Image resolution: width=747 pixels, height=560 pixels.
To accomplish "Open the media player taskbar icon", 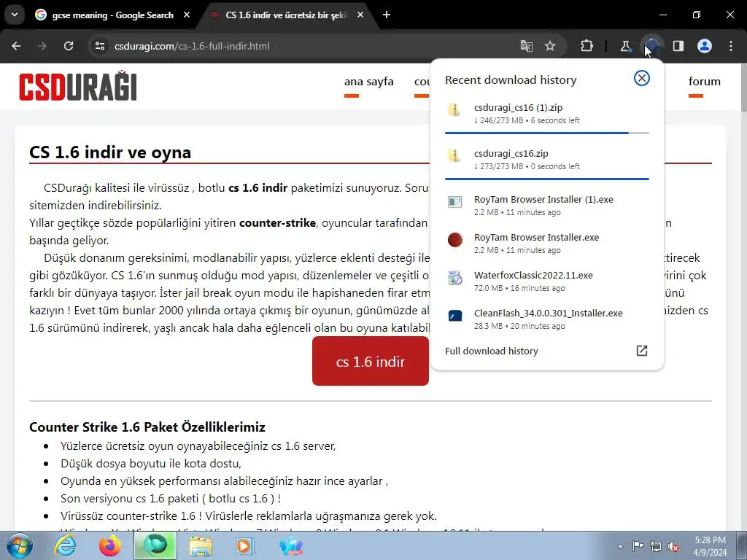I will coord(245,545).
